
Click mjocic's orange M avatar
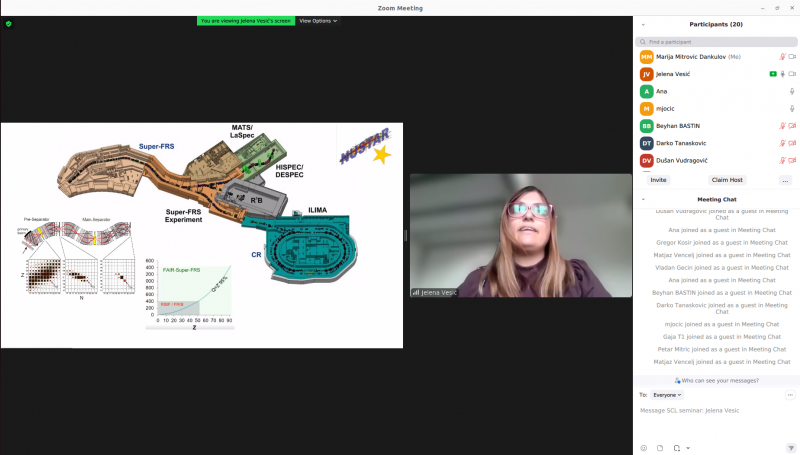click(x=646, y=109)
